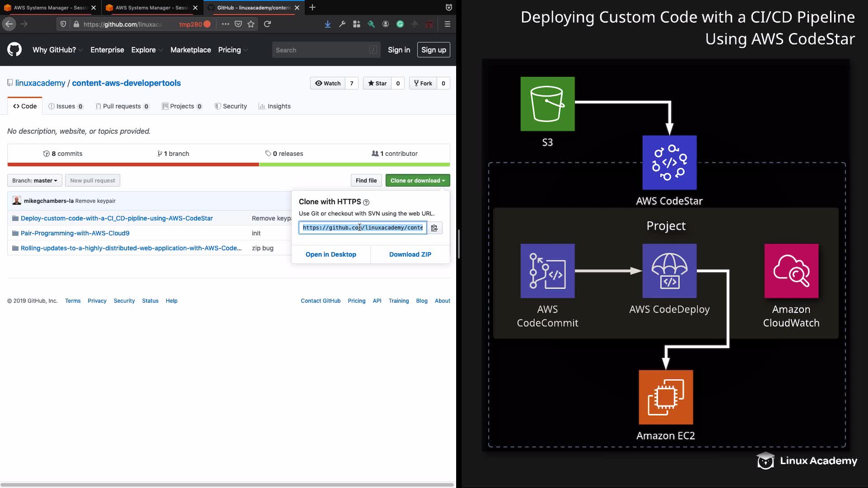This screenshot has width=868, height=488.
Task: Click the Download ZIP link
Action: click(410, 254)
